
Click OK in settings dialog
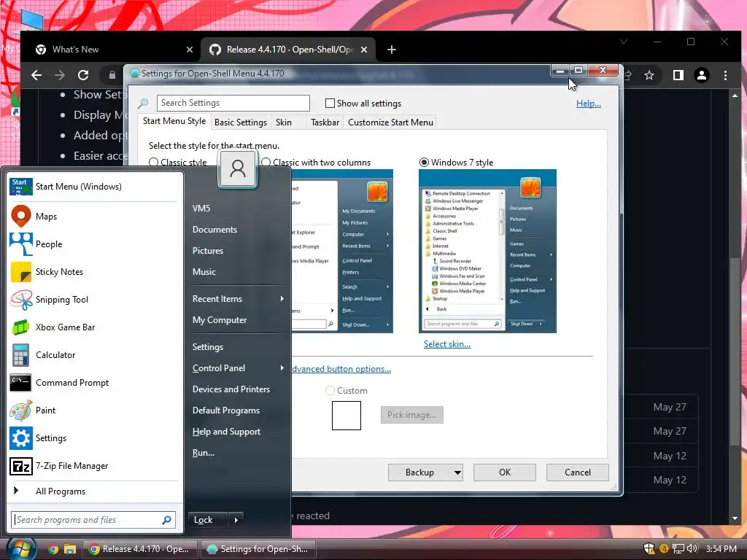(x=505, y=472)
